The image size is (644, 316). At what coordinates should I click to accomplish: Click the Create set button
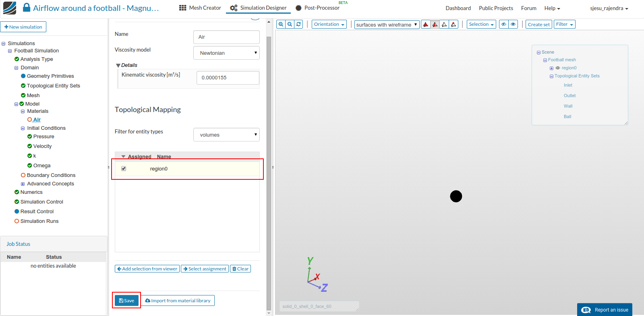click(538, 24)
